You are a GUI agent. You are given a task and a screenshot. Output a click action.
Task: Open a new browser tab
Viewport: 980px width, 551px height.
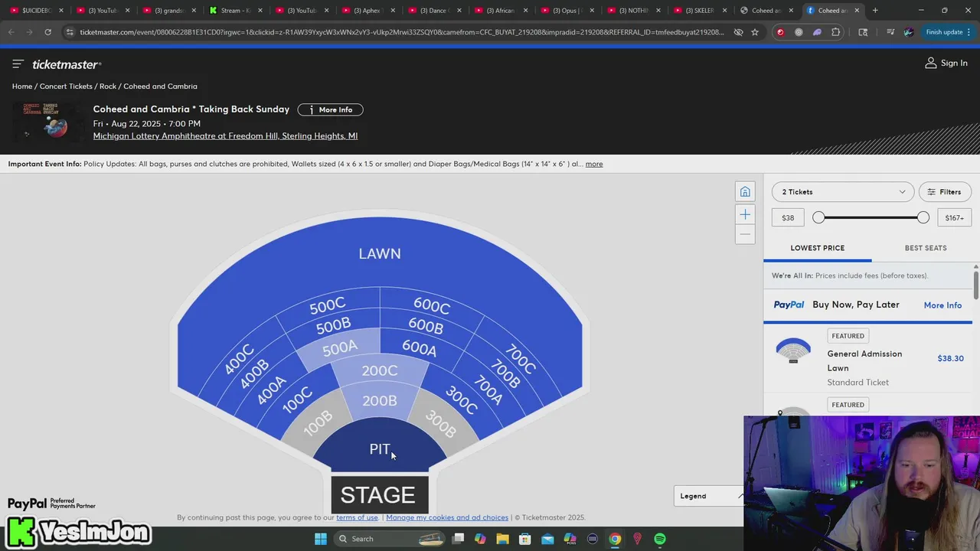(875, 11)
